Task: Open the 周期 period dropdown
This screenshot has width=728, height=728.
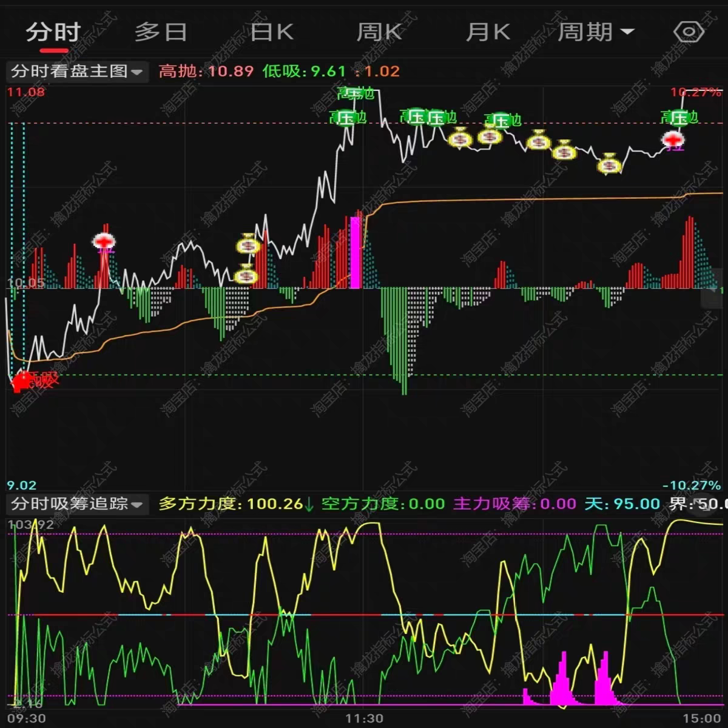Action: point(596,32)
